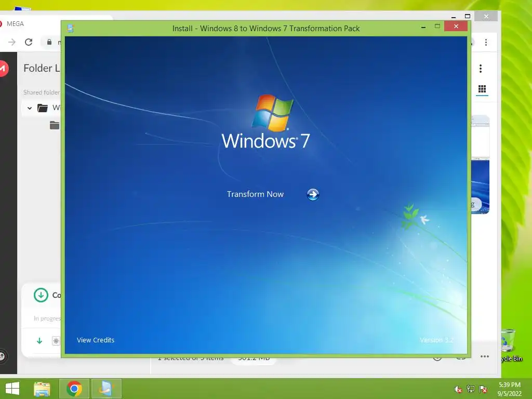Click the circular icon at MEGA sidebar bottom
Image resolution: width=532 pixels, height=399 pixels.
pyautogui.click(x=2, y=356)
